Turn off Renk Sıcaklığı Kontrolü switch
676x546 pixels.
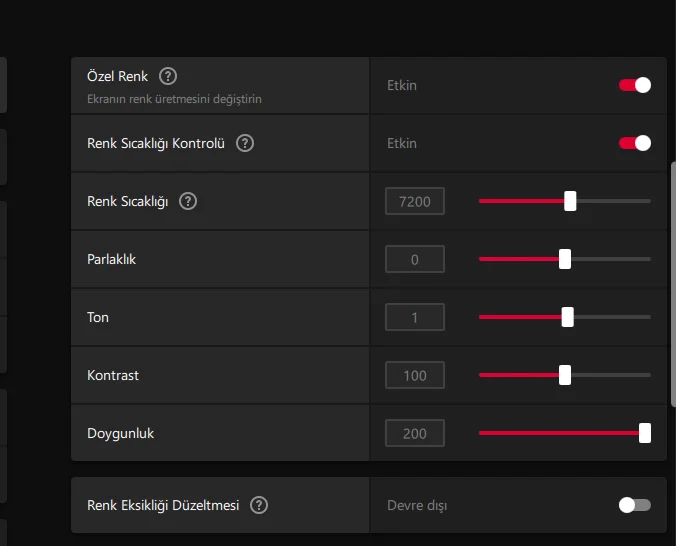[635, 143]
